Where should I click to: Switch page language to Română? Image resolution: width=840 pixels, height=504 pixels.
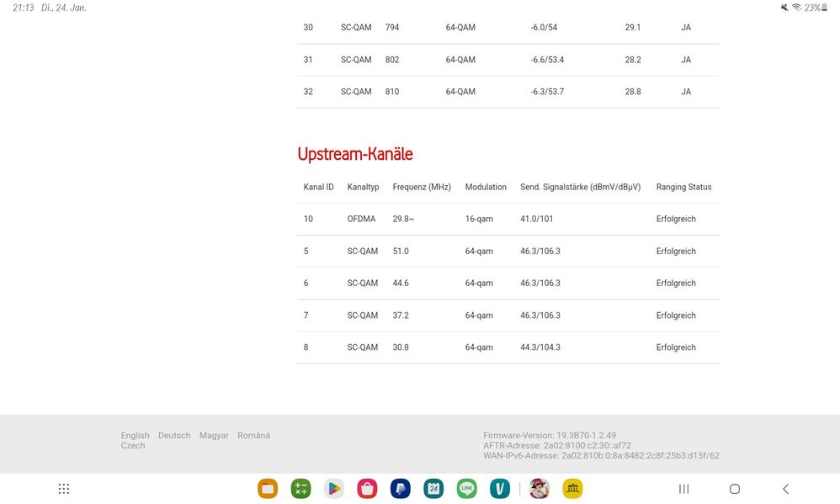tap(253, 436)
